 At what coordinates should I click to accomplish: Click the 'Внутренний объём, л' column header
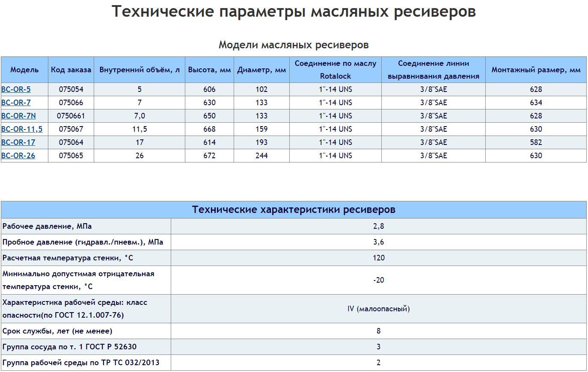(140, 70)
